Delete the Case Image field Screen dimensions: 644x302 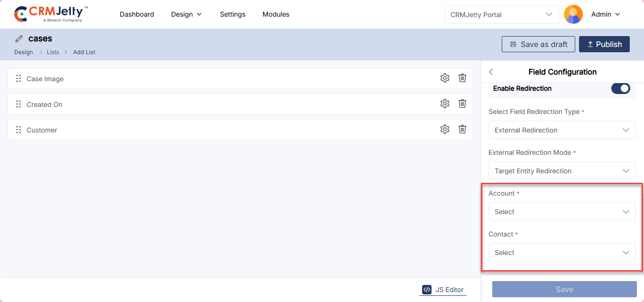tap(462, 78)
